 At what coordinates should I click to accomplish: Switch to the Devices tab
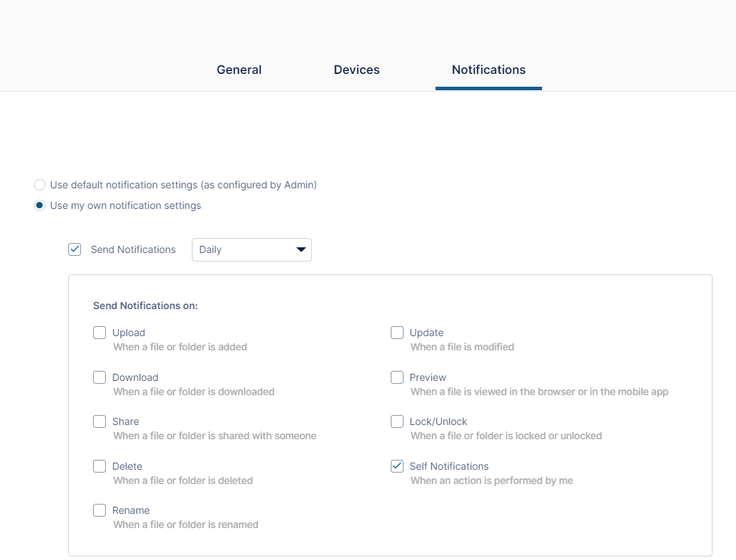[357, 70]
